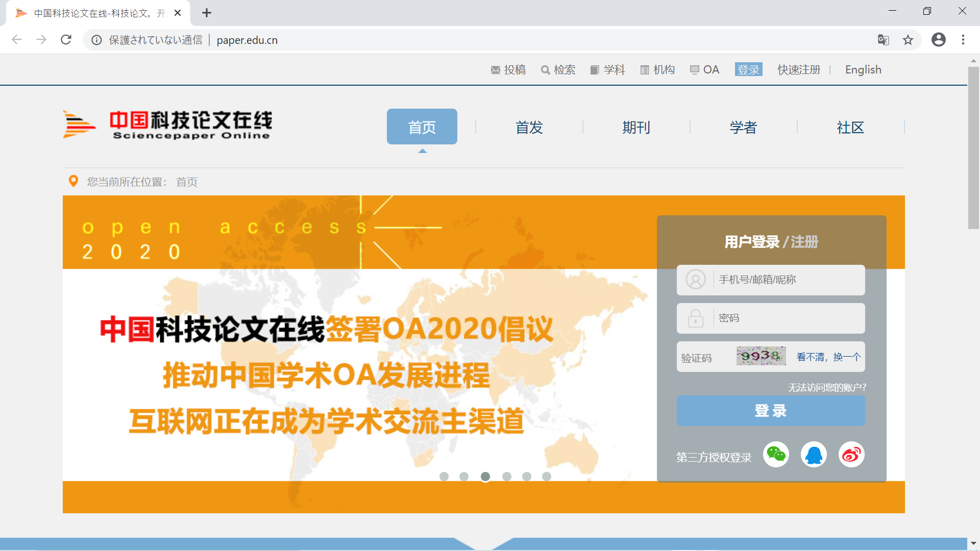980x551 pixels.
Task: Click the Sciencepaper Online logo
Action: click(x=167, y=125)
